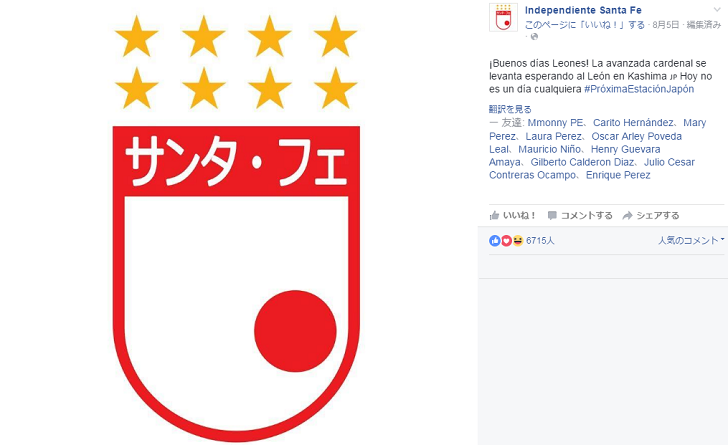Click the 6715人 reactions count
This screenshot has height=445, width=728.
point(540,241)
